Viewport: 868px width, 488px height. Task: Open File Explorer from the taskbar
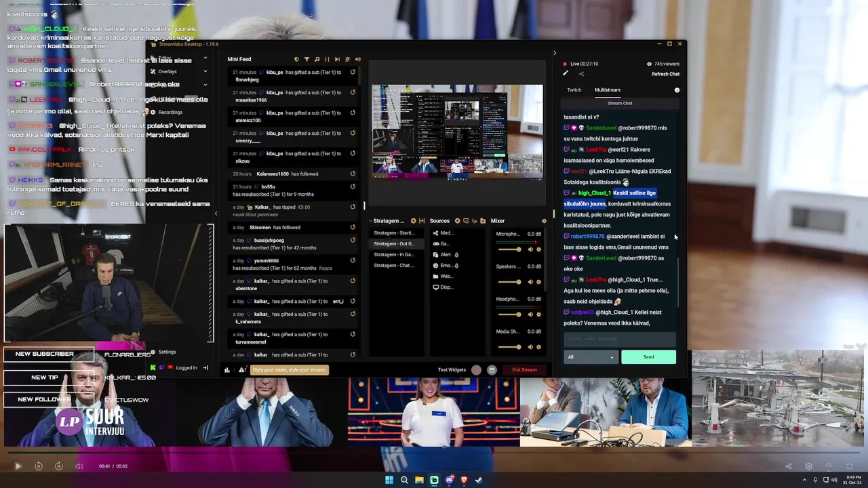click(x=419, y=480)
